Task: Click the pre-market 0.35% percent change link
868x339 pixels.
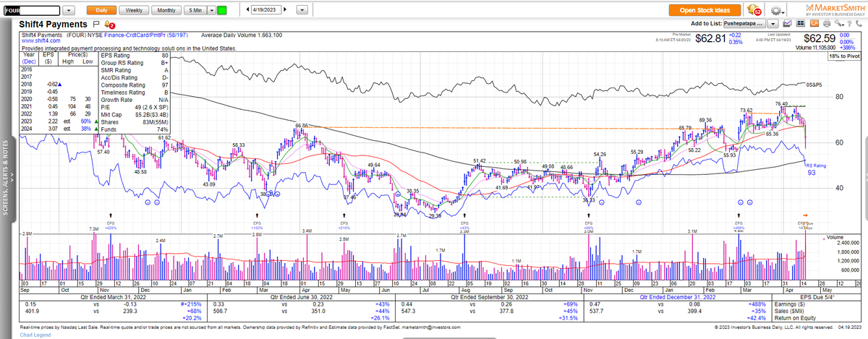Action: pos(735,42)
